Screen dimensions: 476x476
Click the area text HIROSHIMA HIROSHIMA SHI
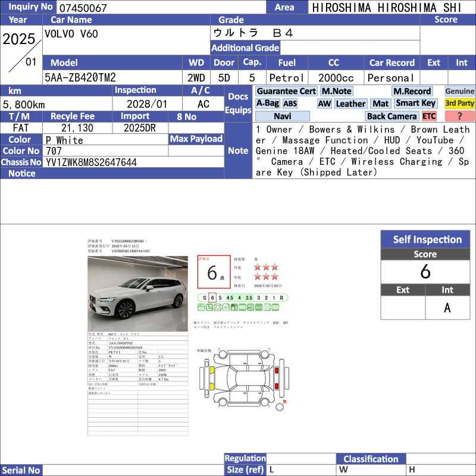387,8
